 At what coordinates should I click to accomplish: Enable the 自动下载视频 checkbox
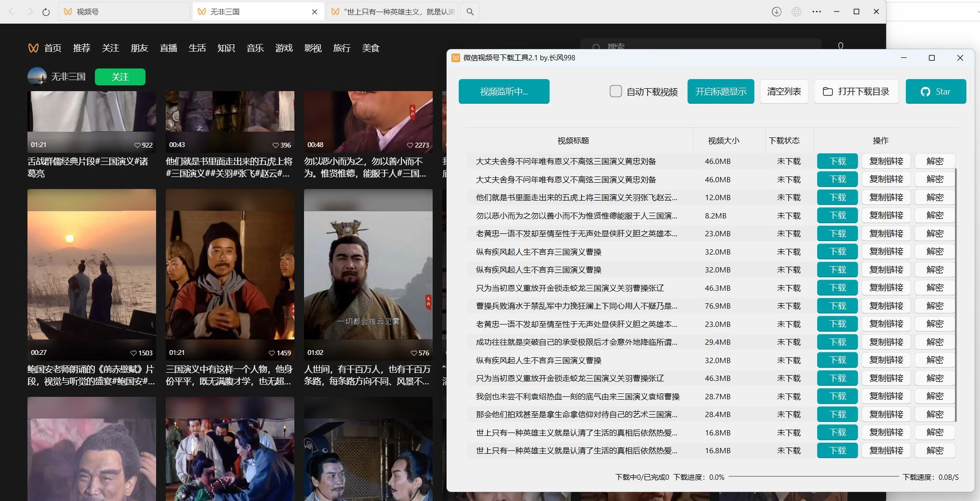pos(615,91)
